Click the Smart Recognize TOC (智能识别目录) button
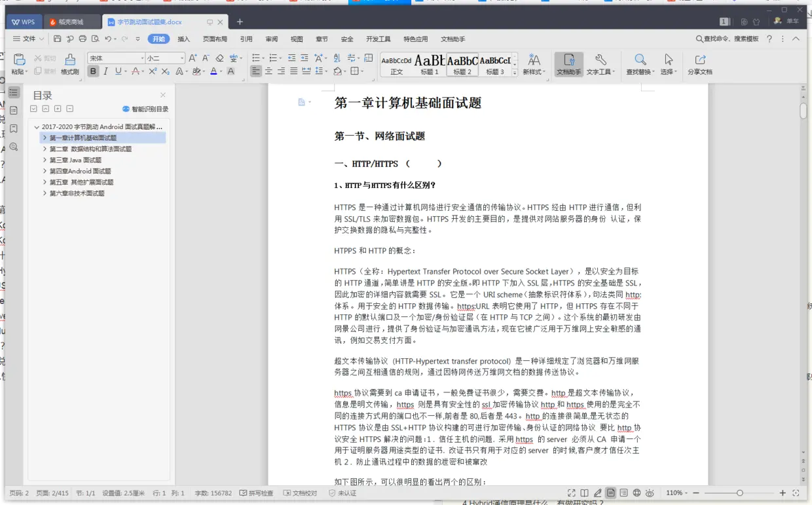Image resolution: width=812 pixels, height=505 pixels. (145, 109)
